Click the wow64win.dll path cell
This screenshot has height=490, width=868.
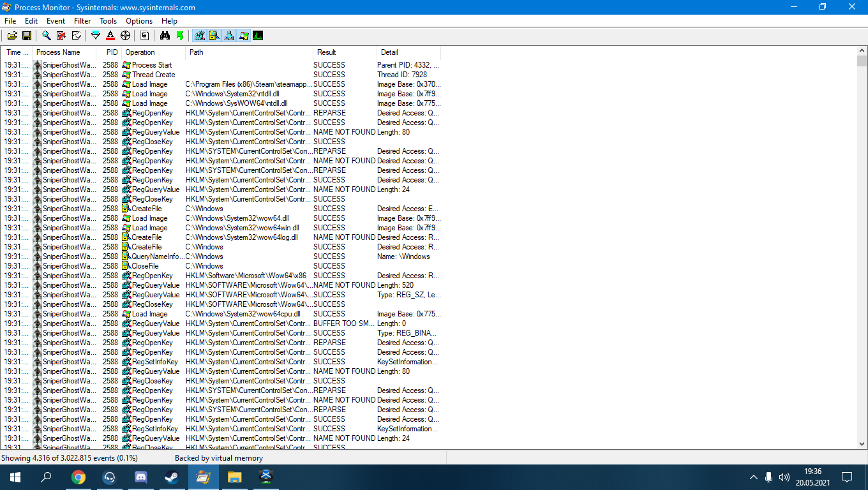tap(242, 228)
